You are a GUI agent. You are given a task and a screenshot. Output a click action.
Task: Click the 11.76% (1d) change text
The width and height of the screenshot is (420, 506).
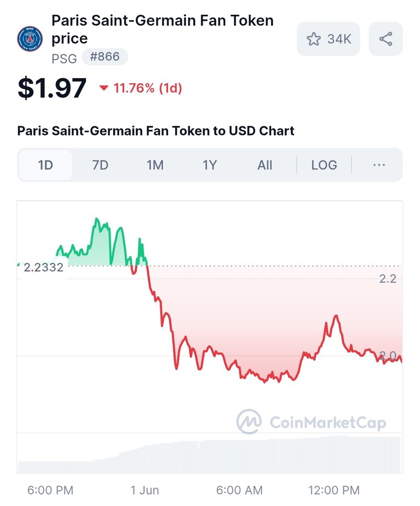(148, 88)
